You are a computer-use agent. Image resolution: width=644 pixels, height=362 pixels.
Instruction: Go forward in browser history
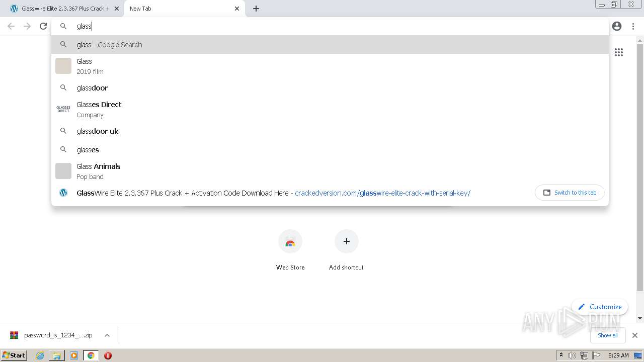pyautogui.click(x=27, y=26)
